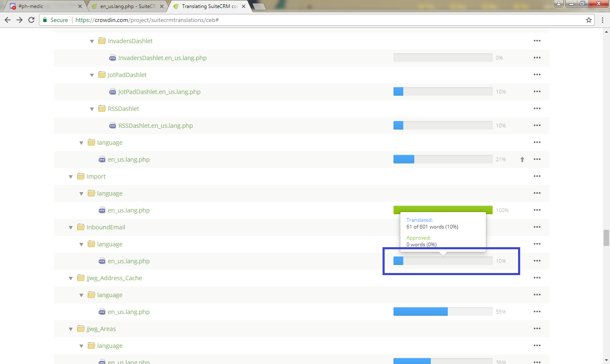Open ellipsis menu on the 100% en_us.lang.php row
610x364 pixels.
click(x=537, y=210)
